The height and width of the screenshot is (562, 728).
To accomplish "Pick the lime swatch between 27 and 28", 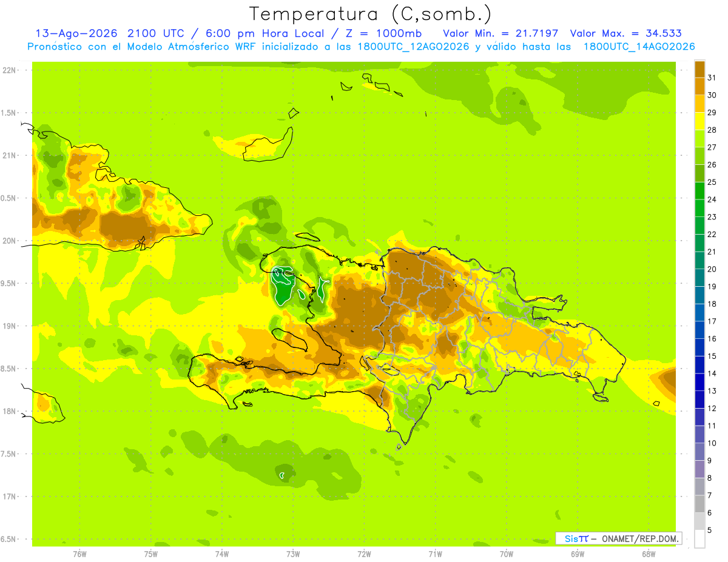I will (x=699, y=139).
